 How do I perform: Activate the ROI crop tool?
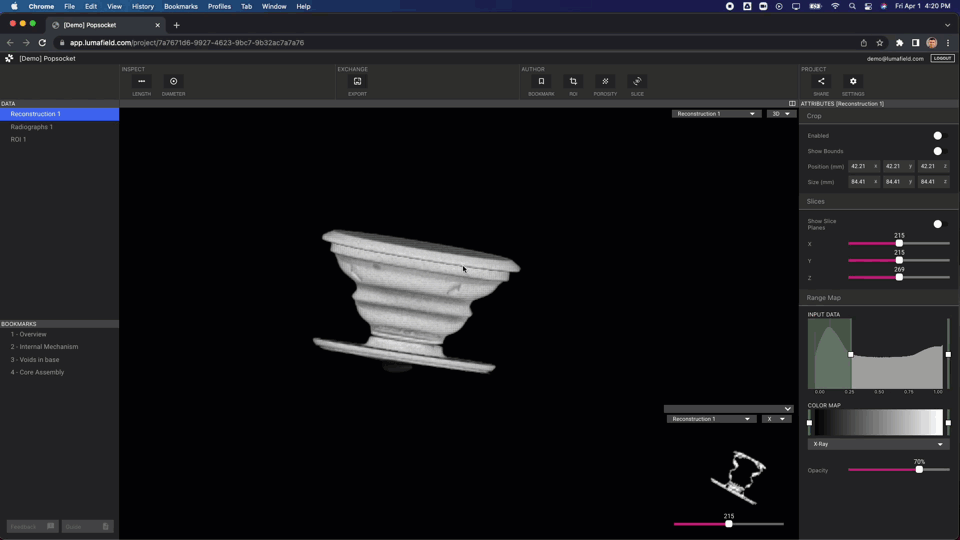click(x=573, y=82)
